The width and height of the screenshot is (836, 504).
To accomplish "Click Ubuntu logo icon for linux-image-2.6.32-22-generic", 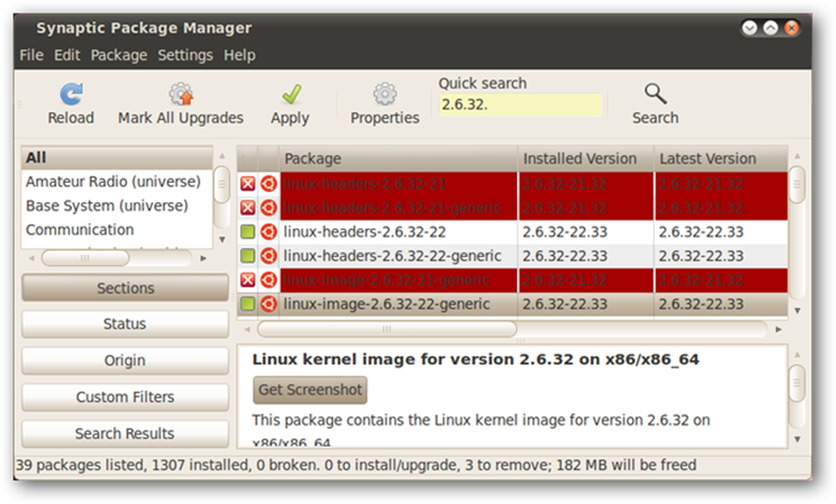I will click(268, 303).
